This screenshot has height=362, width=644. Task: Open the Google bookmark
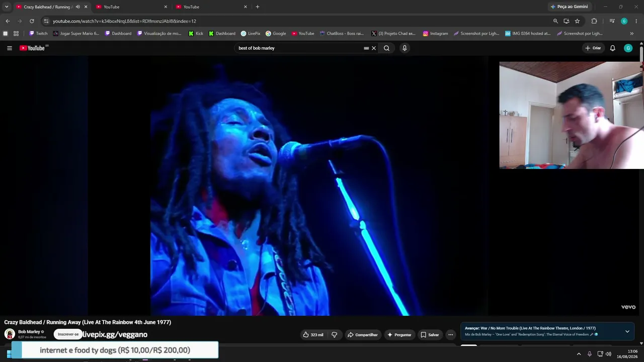pos(276,34)
